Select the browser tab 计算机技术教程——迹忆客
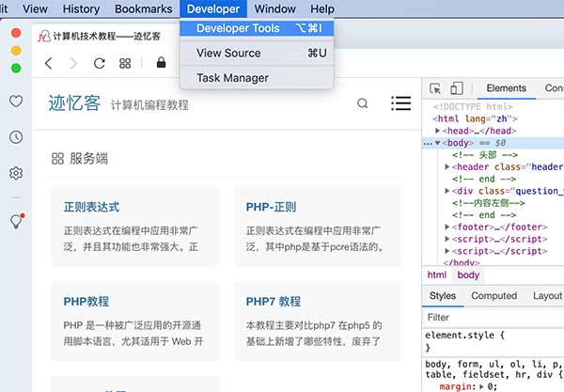564x392 pixels. [106, 37]
